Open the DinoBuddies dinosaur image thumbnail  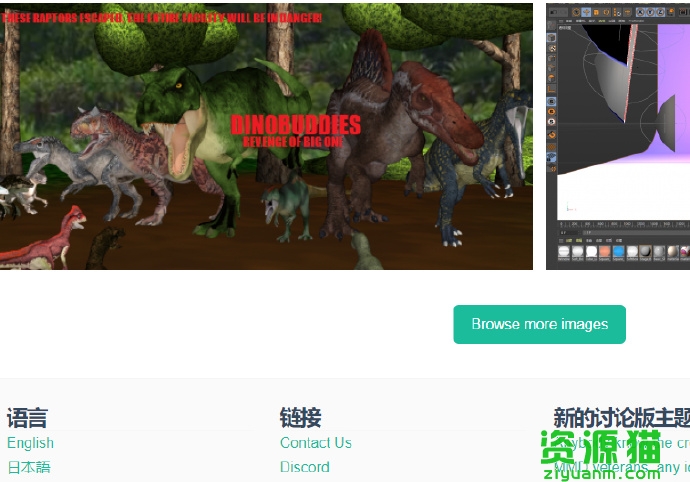266,136
